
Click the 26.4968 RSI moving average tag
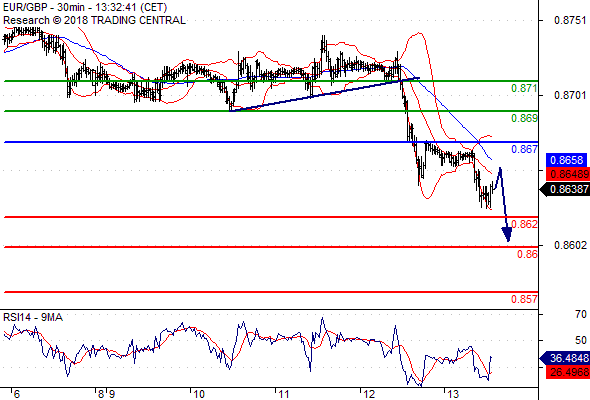(567, 372)
